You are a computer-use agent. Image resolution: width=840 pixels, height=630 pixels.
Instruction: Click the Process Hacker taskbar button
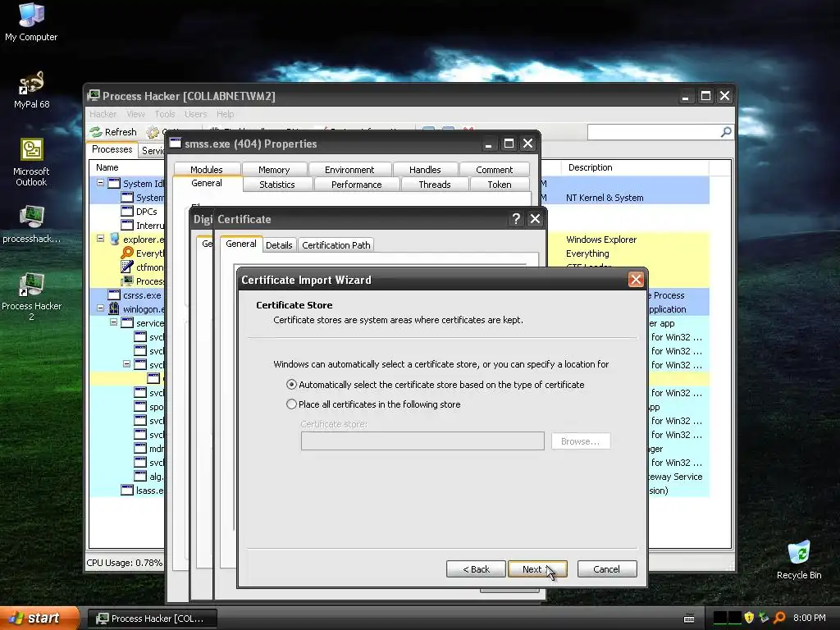pos(152,619)
